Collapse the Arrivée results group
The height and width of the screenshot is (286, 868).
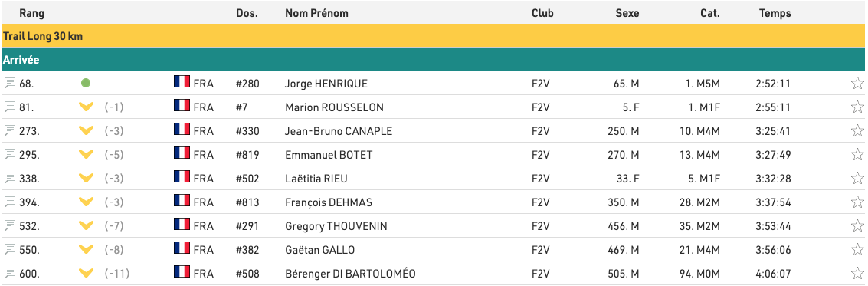pyautogui.click(x=433, y=59)
